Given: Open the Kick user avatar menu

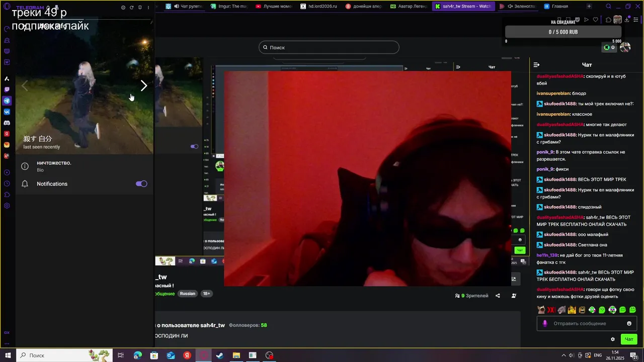Looking at the screenshot, I should [x=625, y=47].
